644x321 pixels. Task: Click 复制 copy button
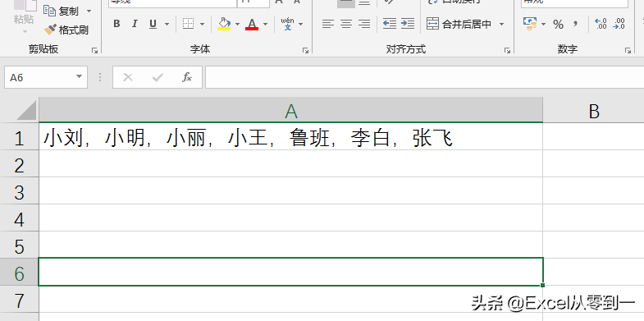click(x=61, y=11)
